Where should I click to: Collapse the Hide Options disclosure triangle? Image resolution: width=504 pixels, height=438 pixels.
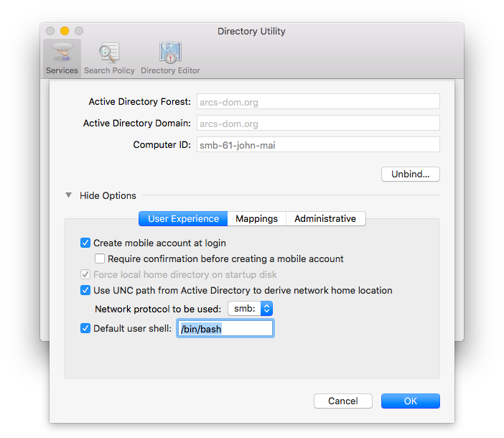click(68, 195)
